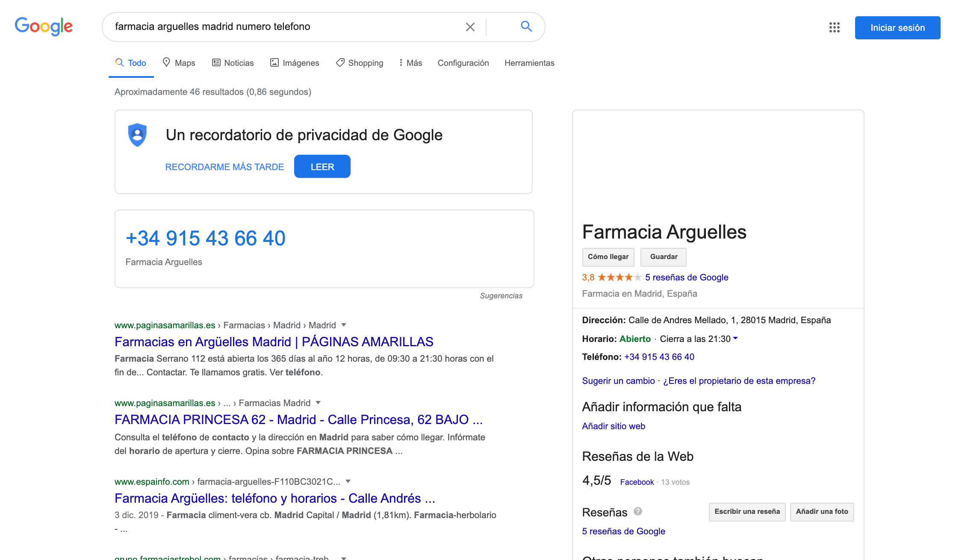
Task: Expand dropdown arrow beside espainfo.com URL
Action: tap(348, 482)
